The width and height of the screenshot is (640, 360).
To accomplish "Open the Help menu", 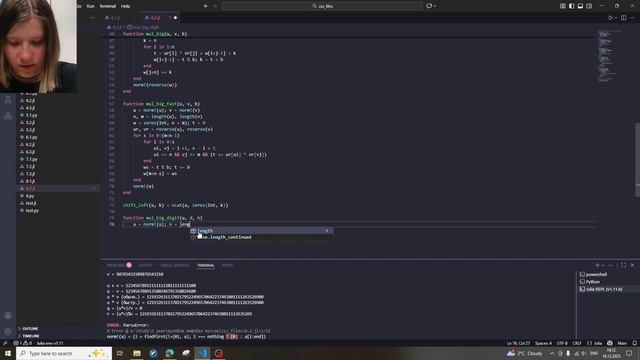I will coord(126,6).
